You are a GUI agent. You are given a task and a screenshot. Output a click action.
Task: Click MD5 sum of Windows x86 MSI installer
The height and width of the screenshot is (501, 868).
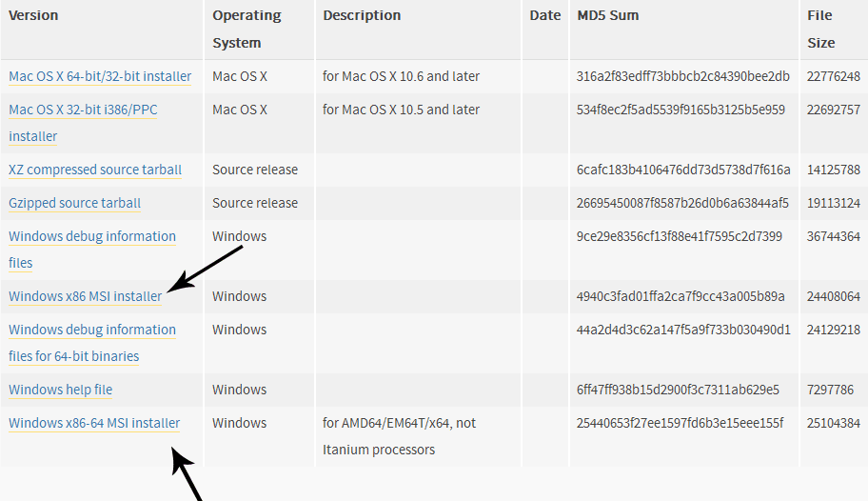pos(681,296)
